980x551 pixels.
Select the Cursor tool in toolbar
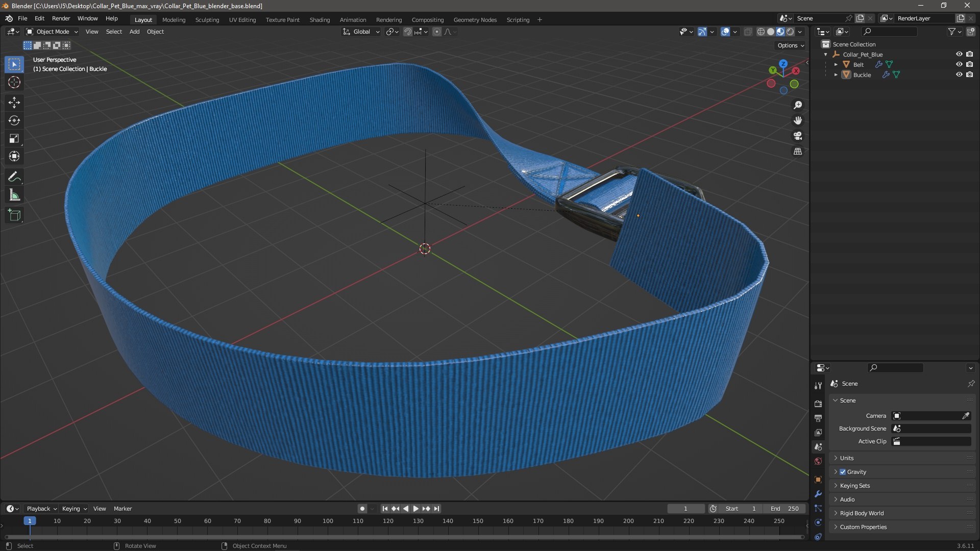pyautogui.click(x=14, y=82)
